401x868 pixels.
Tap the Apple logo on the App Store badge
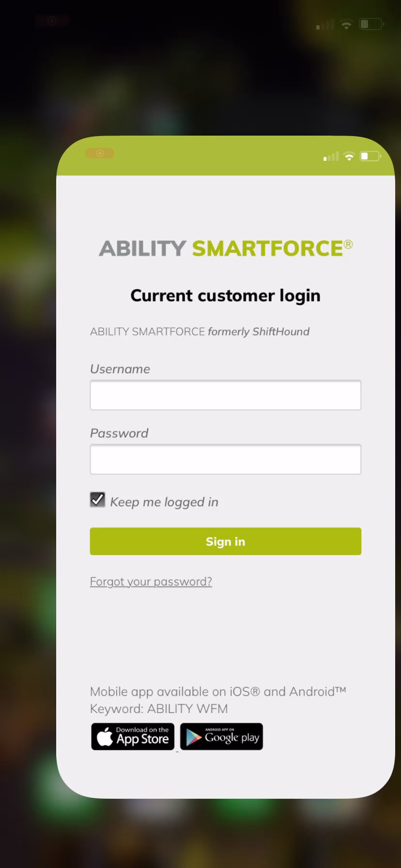pos(105,737)
